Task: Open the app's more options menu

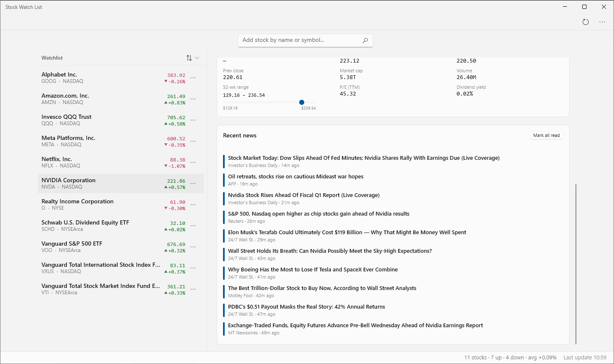Action: (602, 22)
